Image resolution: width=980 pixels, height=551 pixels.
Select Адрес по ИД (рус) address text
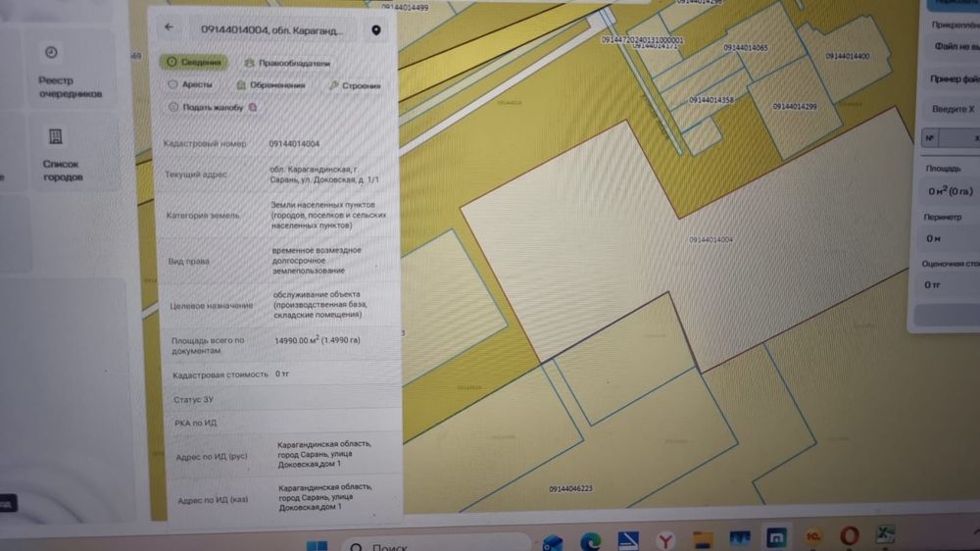point(324,454)
